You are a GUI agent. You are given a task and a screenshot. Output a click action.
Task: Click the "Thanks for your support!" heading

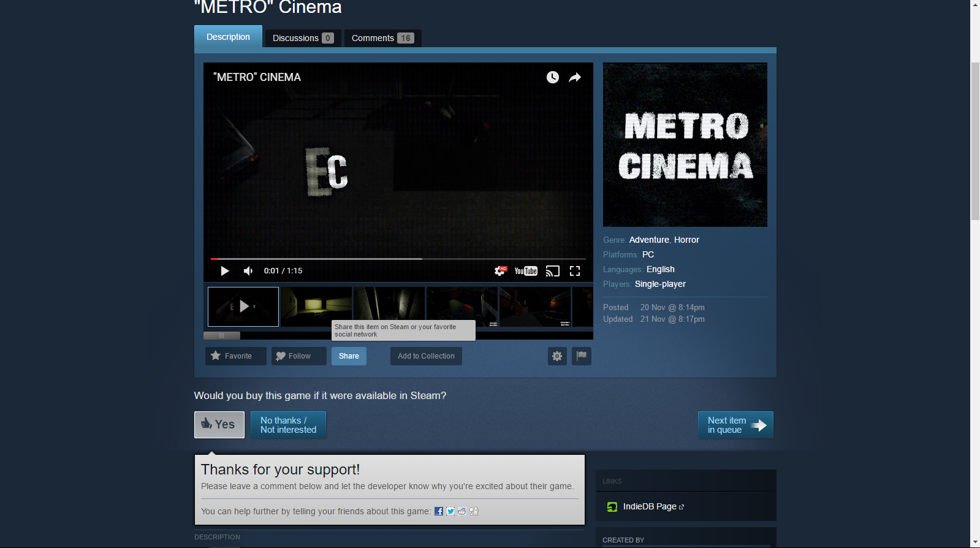[x=280, y=470]
